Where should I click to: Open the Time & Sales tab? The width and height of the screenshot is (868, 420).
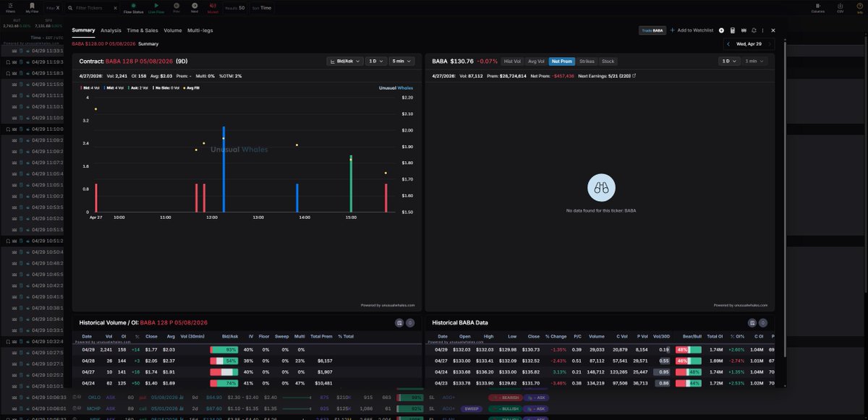pyautogui.click(x=142, y=30)
